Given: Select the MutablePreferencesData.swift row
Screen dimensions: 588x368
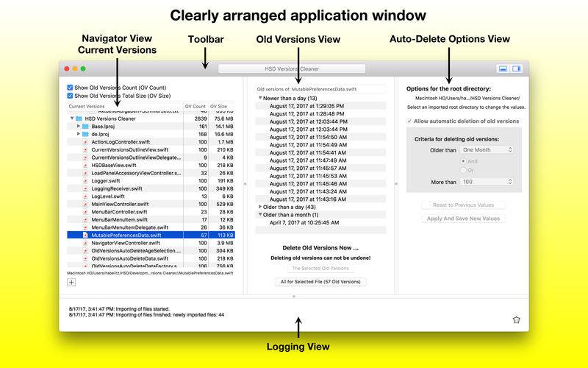Looking at the screenshot, I should (x=151, y=235).
